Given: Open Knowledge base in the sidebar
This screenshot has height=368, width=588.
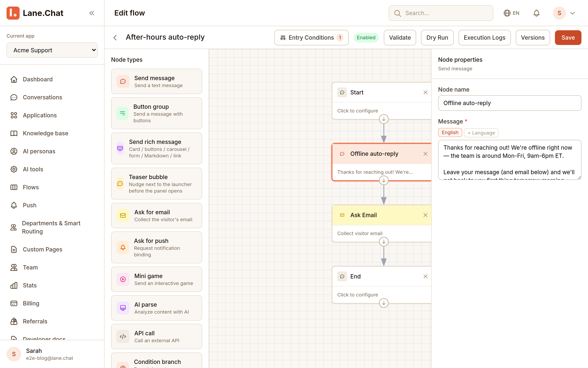Looking at the screenshot, I should (x=52, y=133).
